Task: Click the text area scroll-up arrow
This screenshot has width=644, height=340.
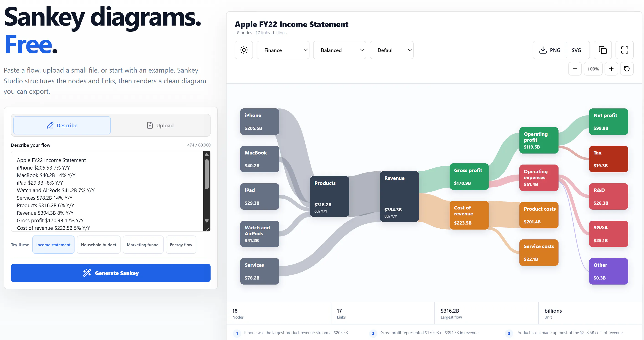Action: (x=207, y=155)
